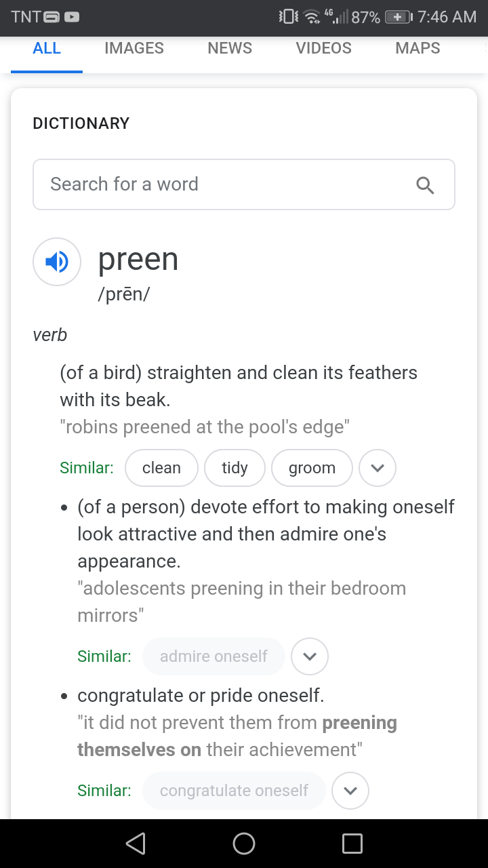Viewport: 488px width, 868px height.
Task: Focus the 'Search for a word' field
Action: (x=224, y=184)
